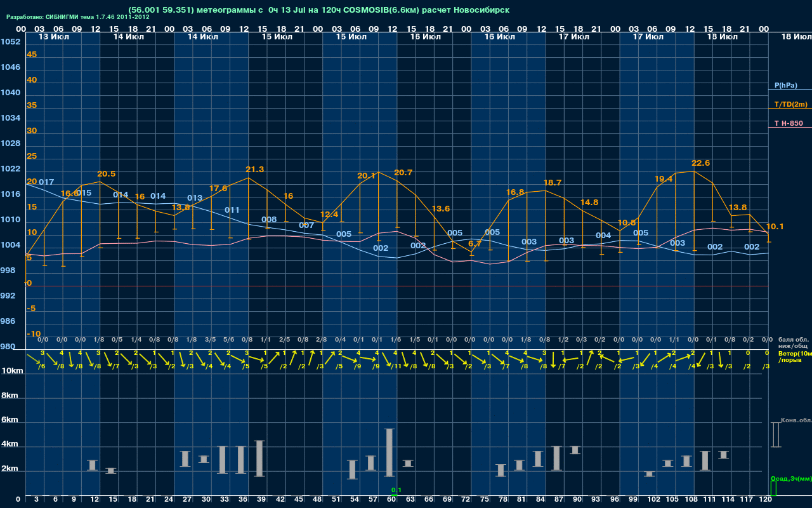Click the 3/5 cloud amount value

pyautogui.click(x=210, y=340)
